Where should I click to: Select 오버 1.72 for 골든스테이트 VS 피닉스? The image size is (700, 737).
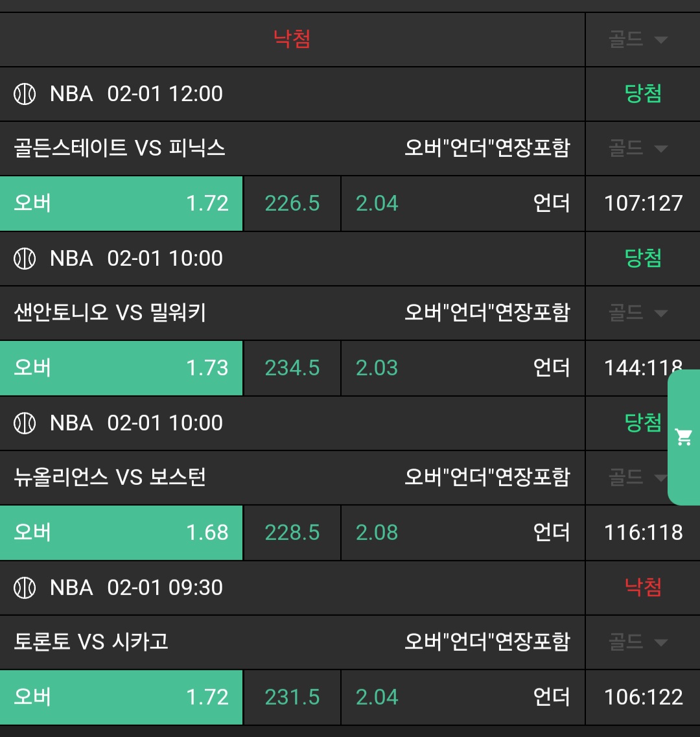121,204
